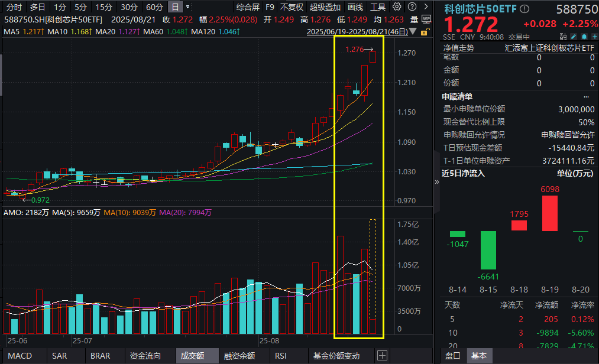Select the 资金流向 indicator tab
Screen dimensions: 599x364
145,356
